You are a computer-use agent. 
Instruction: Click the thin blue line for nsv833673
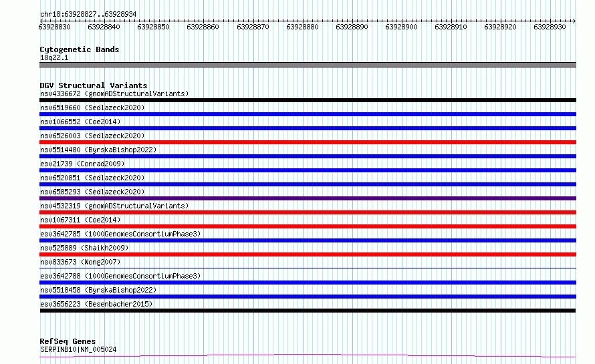308,268
